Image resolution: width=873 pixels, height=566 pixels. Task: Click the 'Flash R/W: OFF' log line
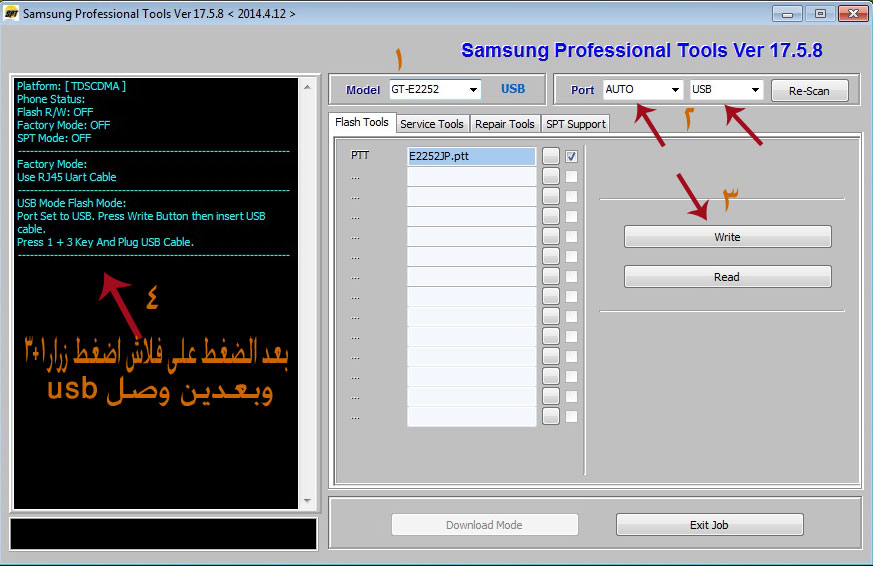(55, 112)
